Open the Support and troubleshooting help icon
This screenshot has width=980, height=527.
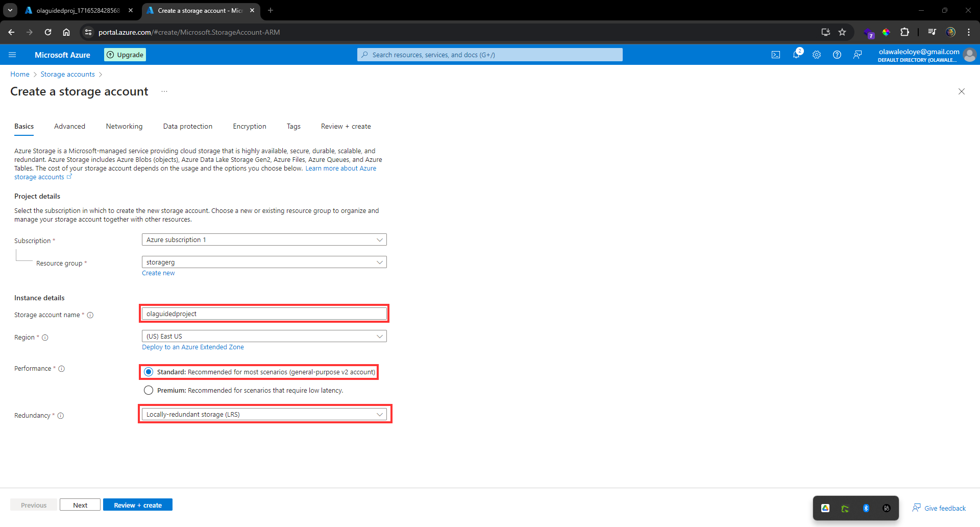(x=837, y=55)
